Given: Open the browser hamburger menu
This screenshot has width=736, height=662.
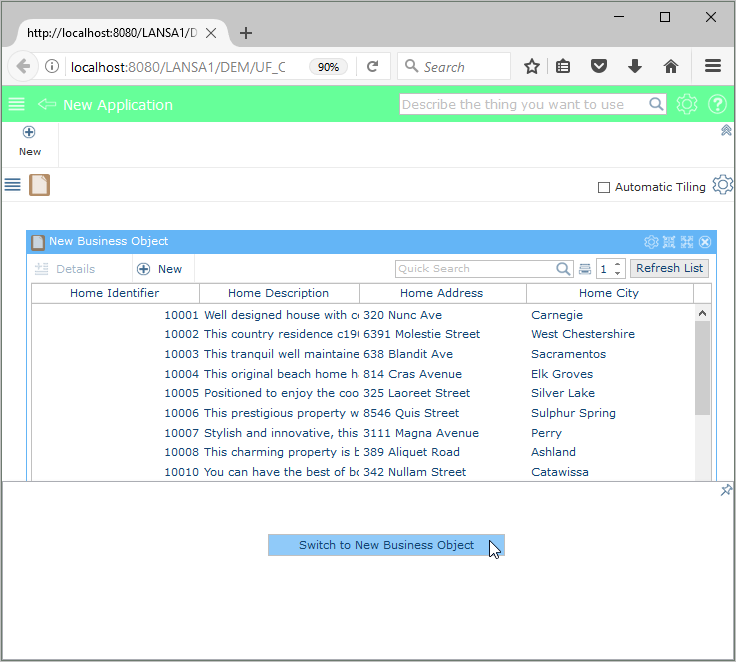Looking at the screenshot, I should point(713,66).
